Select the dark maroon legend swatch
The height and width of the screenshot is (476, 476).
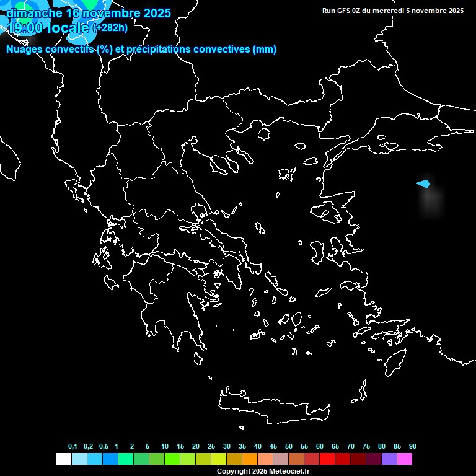click(358, 459)
